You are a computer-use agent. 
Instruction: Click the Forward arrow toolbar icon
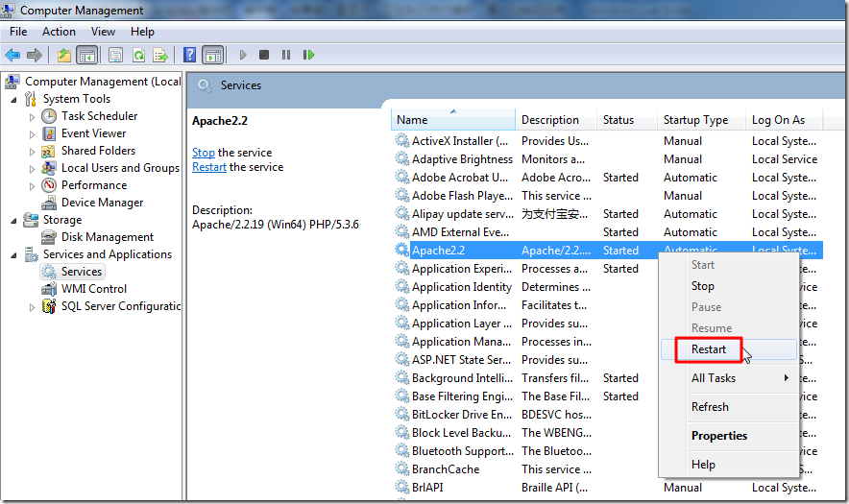(35, 55)
